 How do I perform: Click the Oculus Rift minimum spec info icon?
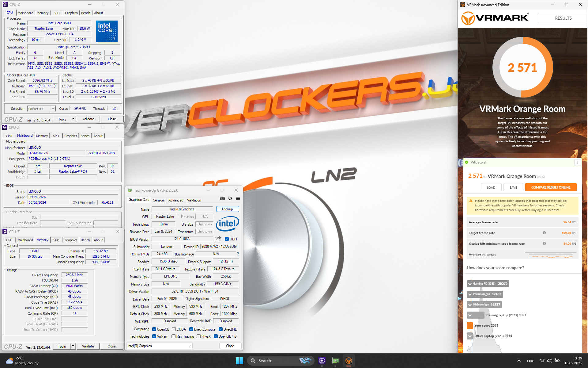544,243
